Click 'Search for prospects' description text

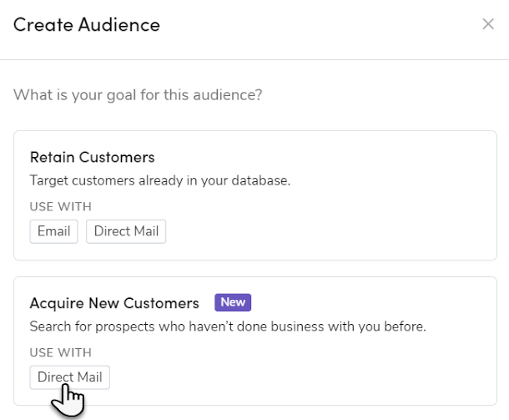(227, 326)
